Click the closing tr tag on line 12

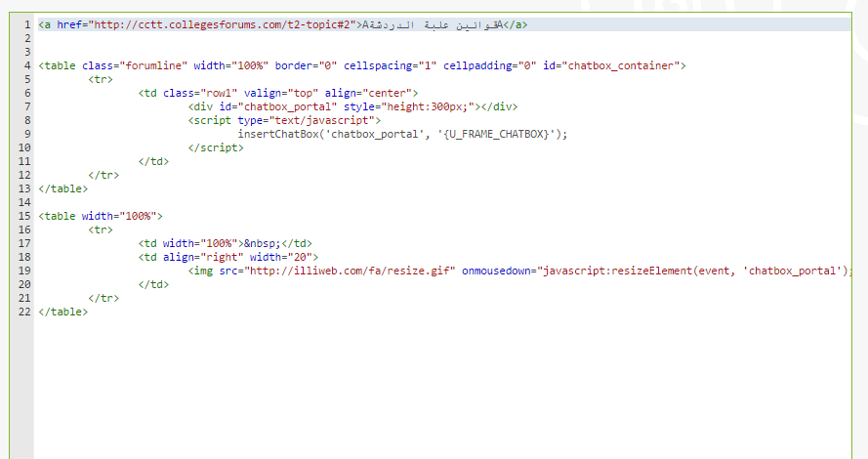tap(103, 175)
